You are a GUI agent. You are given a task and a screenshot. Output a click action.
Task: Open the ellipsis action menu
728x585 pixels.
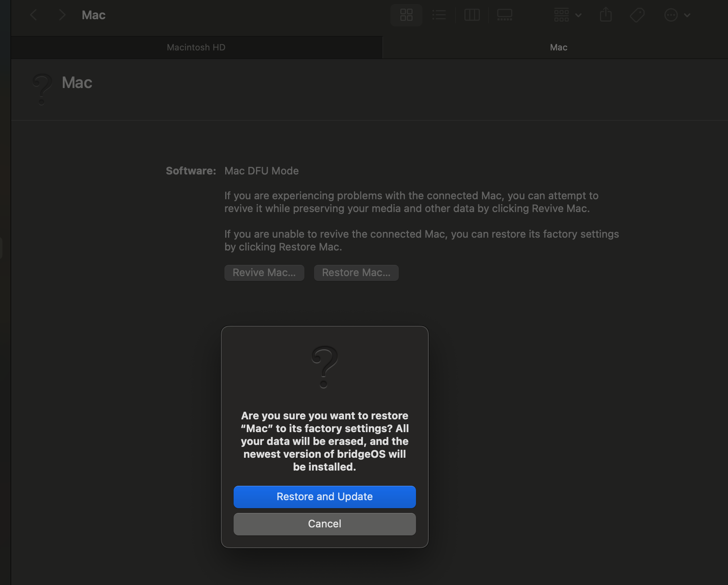pos(677,15)
